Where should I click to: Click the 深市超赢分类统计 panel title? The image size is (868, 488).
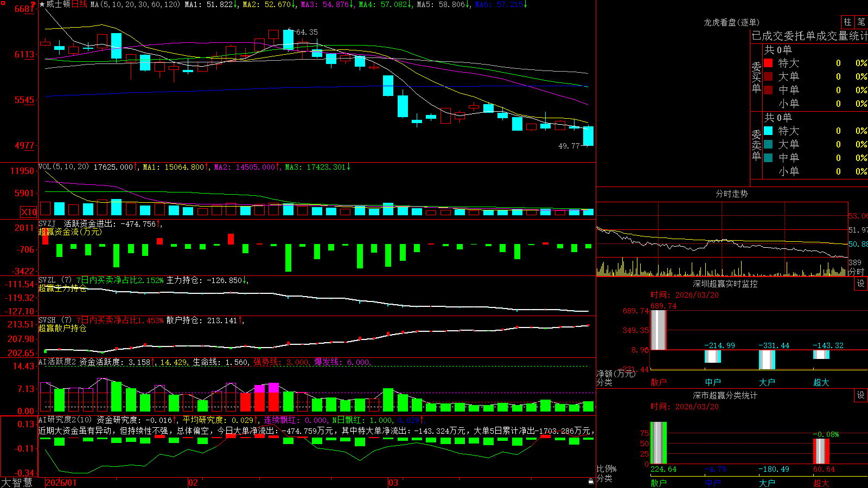[725, 395]
